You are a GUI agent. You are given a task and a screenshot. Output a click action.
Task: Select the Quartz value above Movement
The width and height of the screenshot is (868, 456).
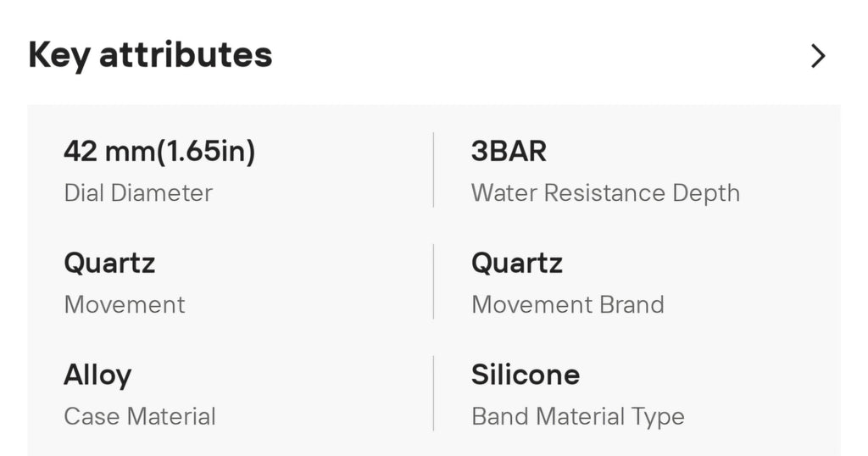click(x=109, y=263)
